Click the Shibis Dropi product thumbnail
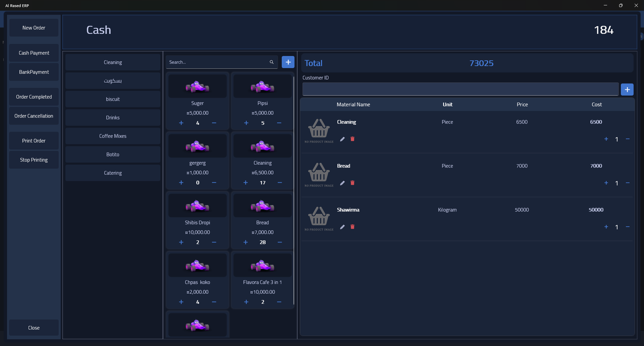Screen dimensions: 644x346 pyautogui.click(x=197, y=206)
